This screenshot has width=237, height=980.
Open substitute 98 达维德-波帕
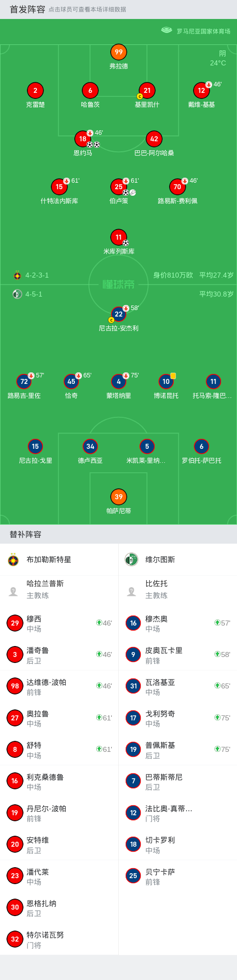pos(59,686)
